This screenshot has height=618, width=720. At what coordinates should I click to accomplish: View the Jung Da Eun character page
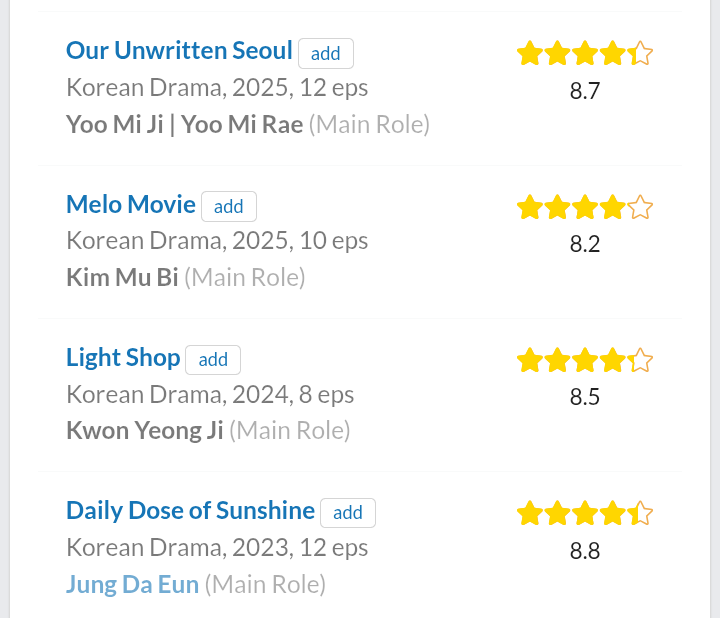(x=133, y=584)
